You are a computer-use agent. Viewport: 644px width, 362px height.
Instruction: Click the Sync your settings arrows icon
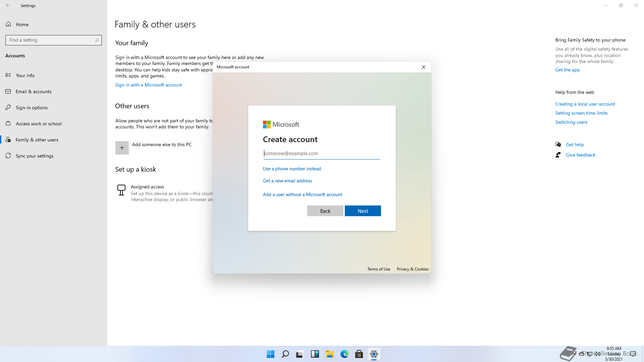8,156
